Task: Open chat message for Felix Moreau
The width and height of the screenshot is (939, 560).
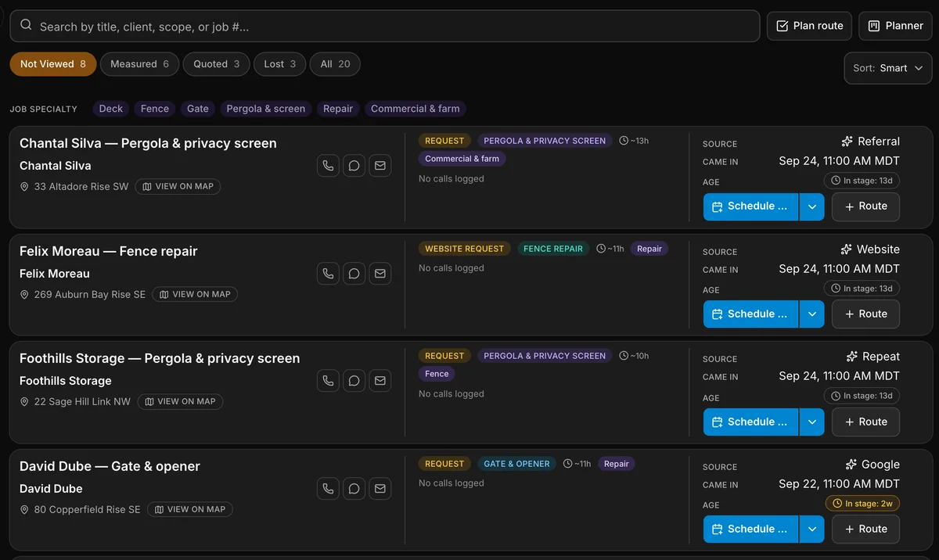Action: point(354,274)
